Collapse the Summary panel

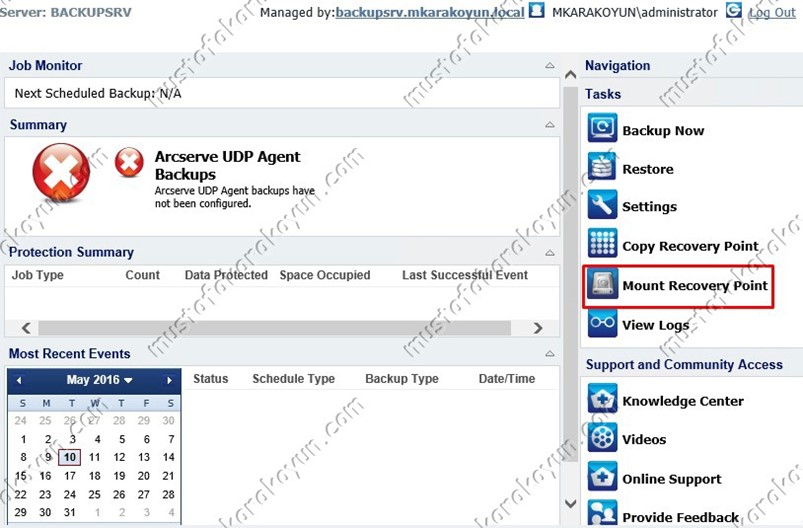click(x=550, y=124)
